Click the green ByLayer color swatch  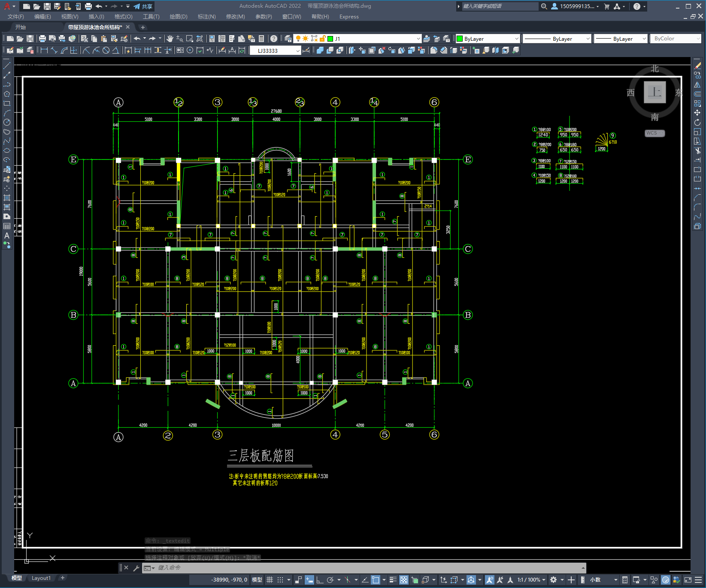[460, 39]
